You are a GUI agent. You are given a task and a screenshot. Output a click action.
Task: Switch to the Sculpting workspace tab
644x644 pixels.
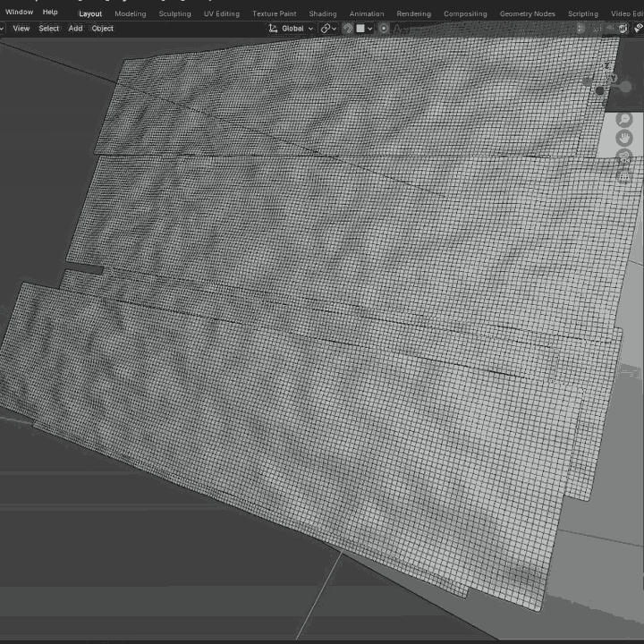(x=174, y=14)
